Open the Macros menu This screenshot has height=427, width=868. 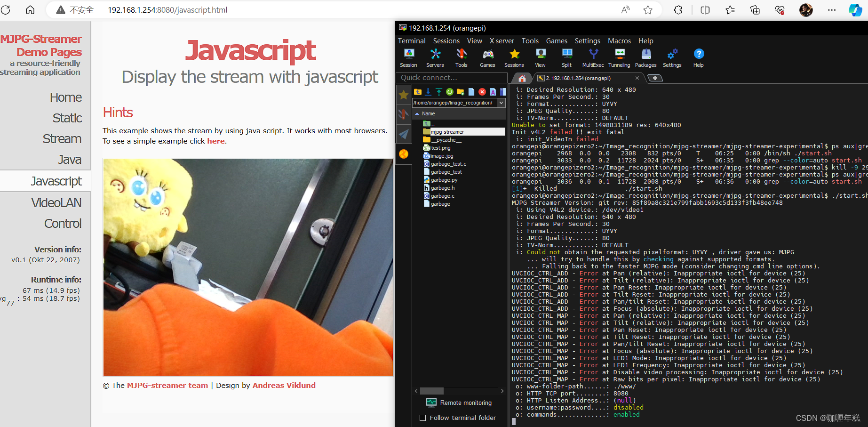click(619, 41)
